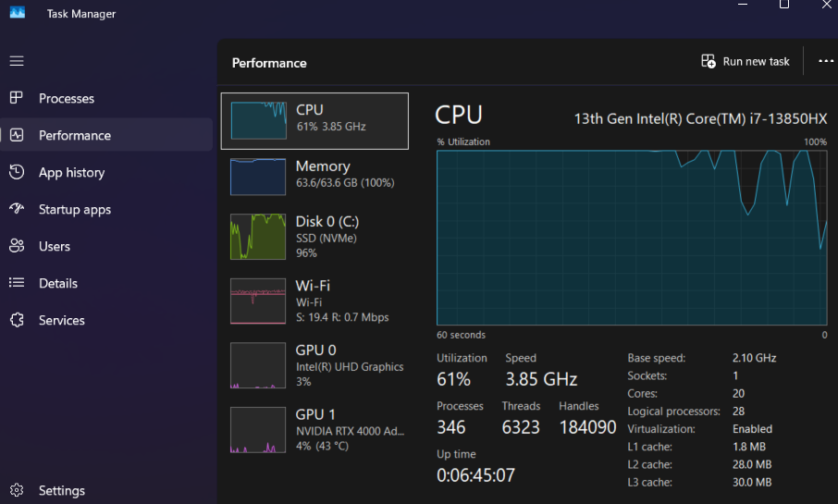
Task: Open the three-dot more options menu
Action: 826,61
